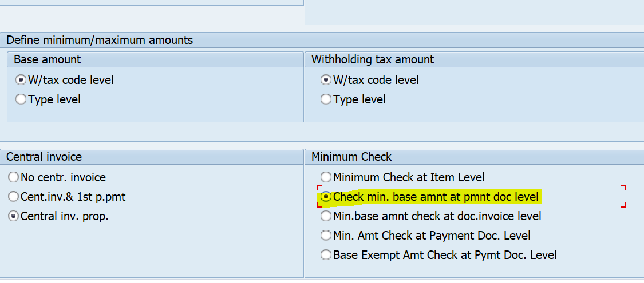Click the Base amount group title
Screen dimensions: 644x283
coord(48,59)
